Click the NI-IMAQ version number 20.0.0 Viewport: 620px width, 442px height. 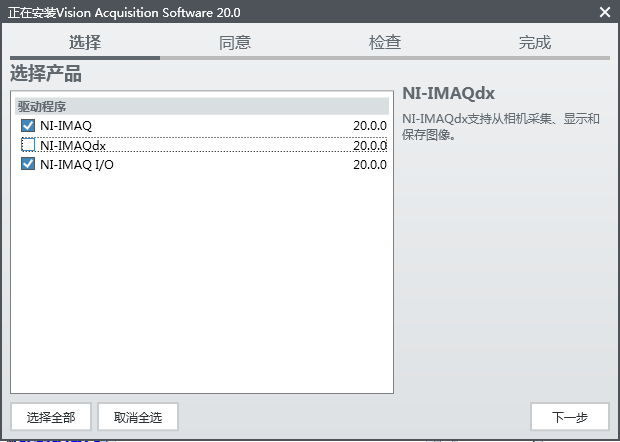coord(369,126)
